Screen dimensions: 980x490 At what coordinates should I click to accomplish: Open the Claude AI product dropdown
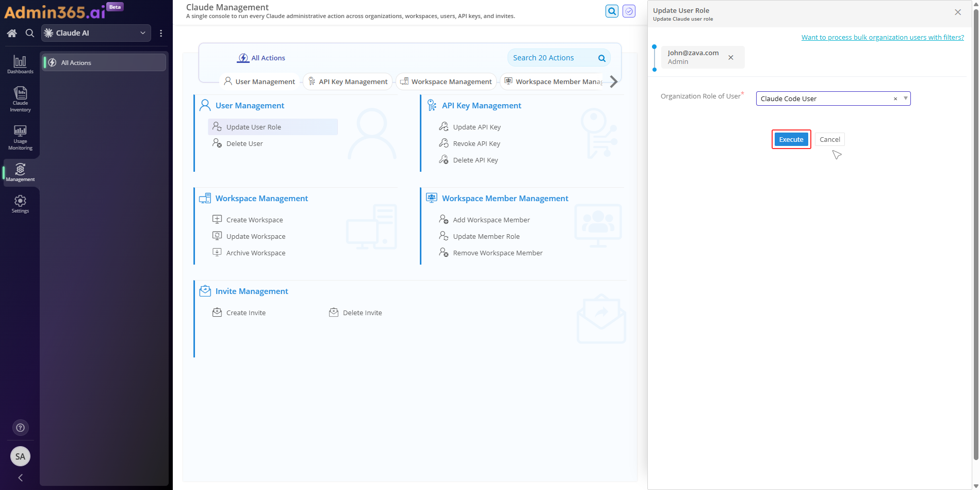click(x=96, y=33)
